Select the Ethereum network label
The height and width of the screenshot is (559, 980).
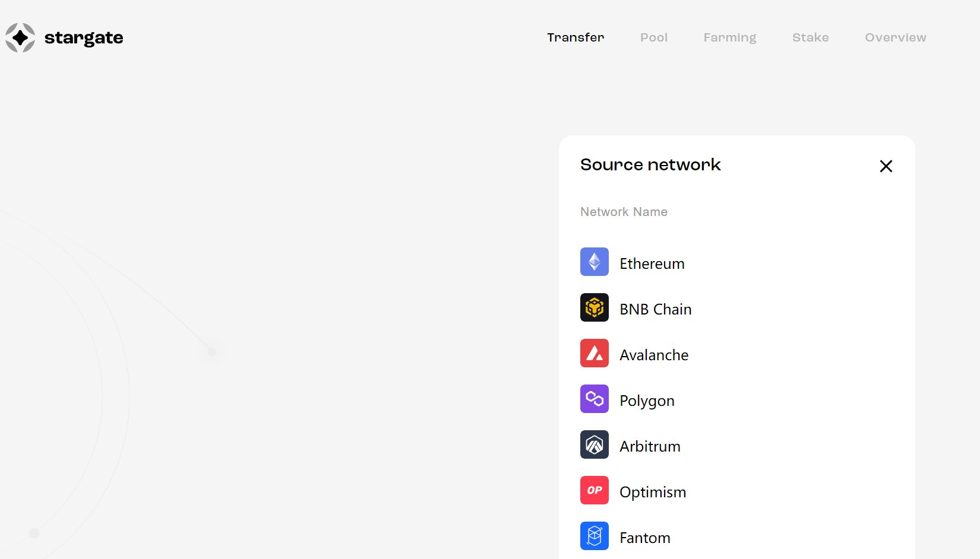[652, 263]
